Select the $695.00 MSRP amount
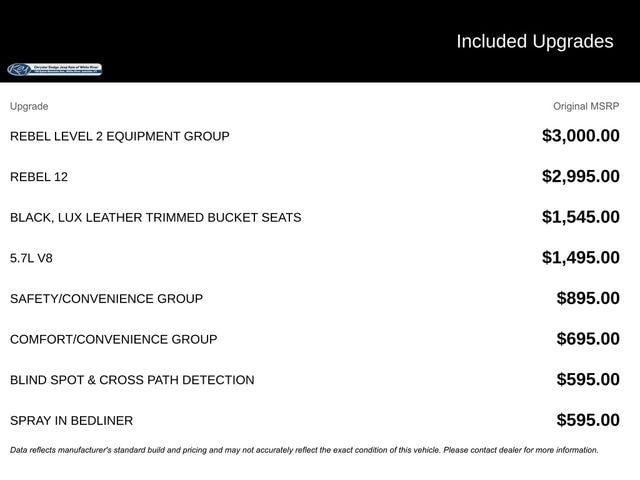Image resolution: width=640 pixels, height=480 pixels. pyautogui.click(x=587, y=339)
